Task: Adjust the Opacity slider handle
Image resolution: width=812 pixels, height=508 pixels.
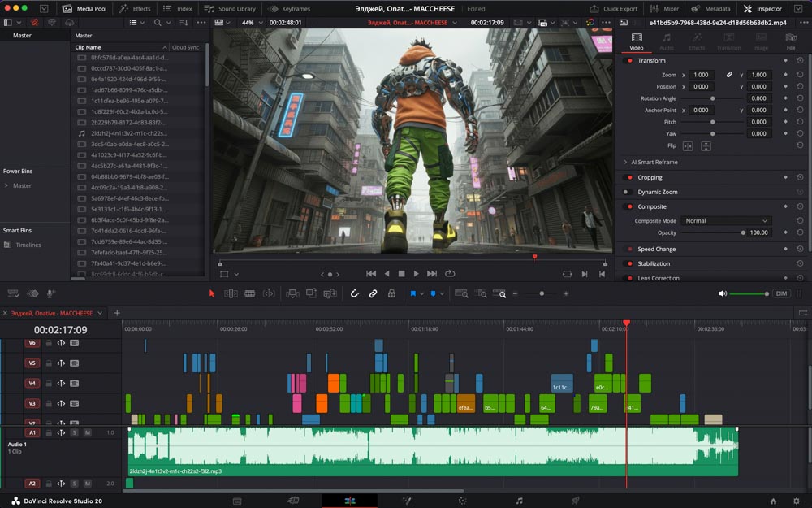Action: [743, 232]
